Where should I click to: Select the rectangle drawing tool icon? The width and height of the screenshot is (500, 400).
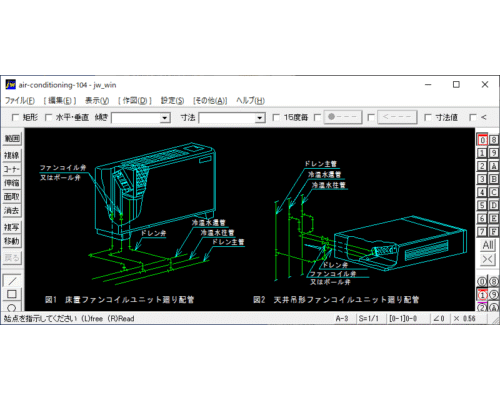pyautogui.click(x=12, y=294)
